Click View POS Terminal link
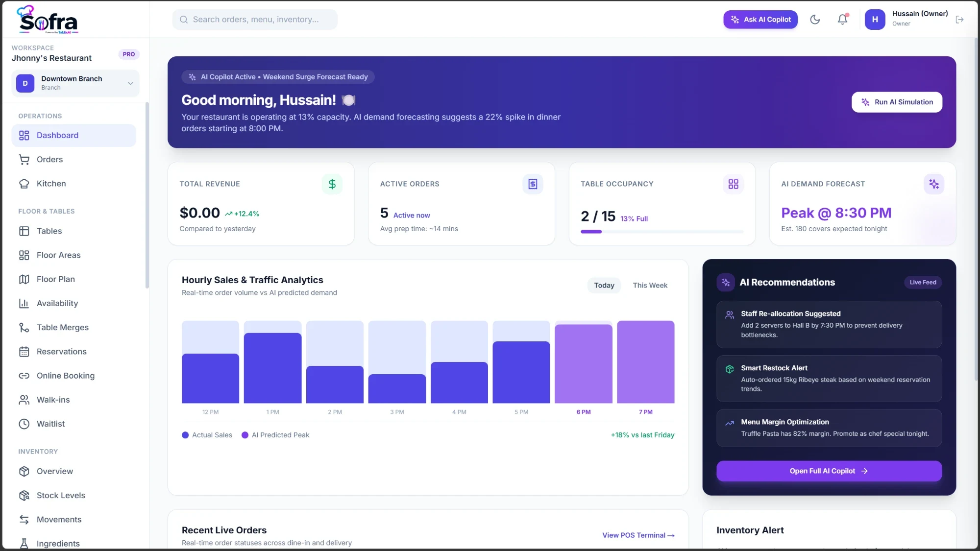The width and height of the screenshot is (980, 551). (638, 535)
